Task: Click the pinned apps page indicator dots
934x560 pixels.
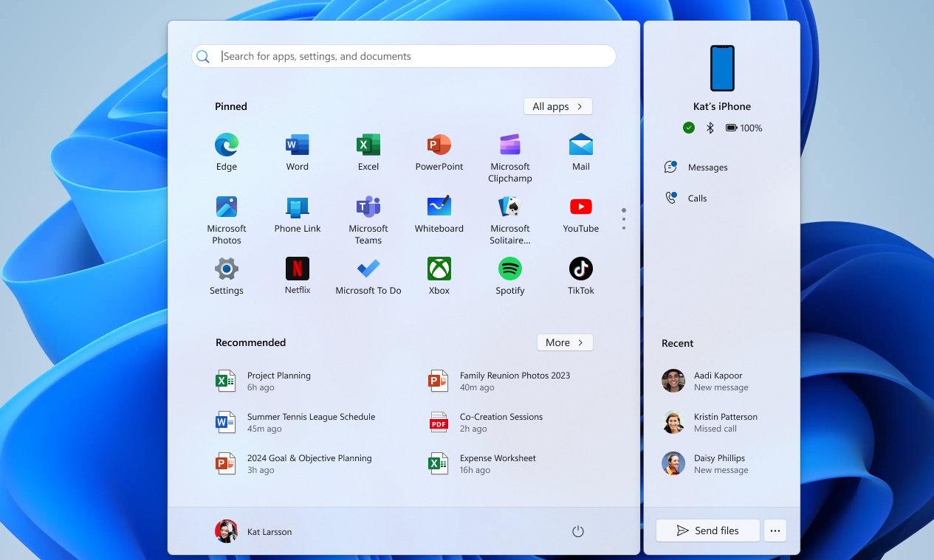Action: pyautogui.click(x=624, y=218)
